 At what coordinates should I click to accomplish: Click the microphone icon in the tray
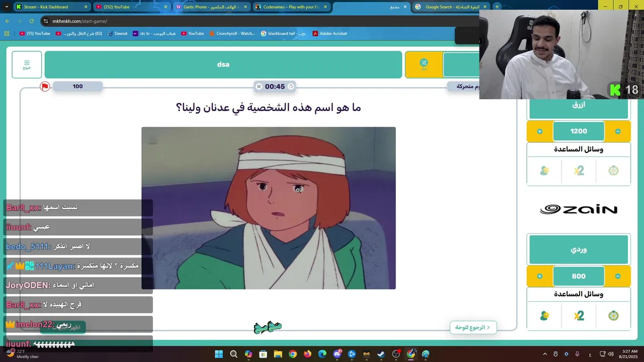click(x=577, y=354)
